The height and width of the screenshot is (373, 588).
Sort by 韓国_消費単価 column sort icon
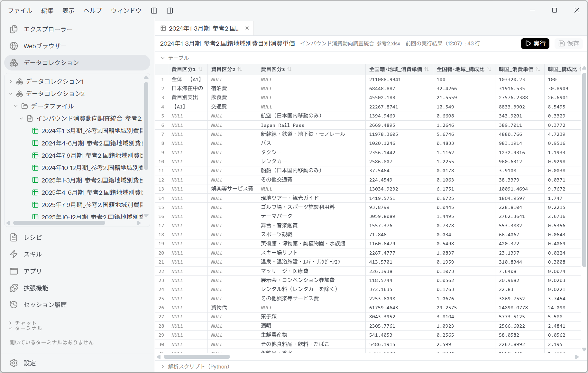(538, 70)
